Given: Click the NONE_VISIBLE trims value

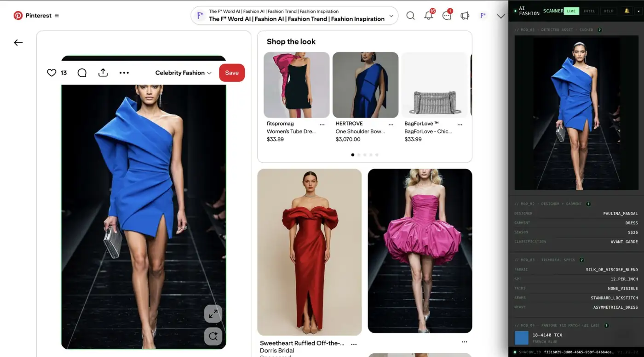Looking at the screenshot, I should (x=623, y=289).
